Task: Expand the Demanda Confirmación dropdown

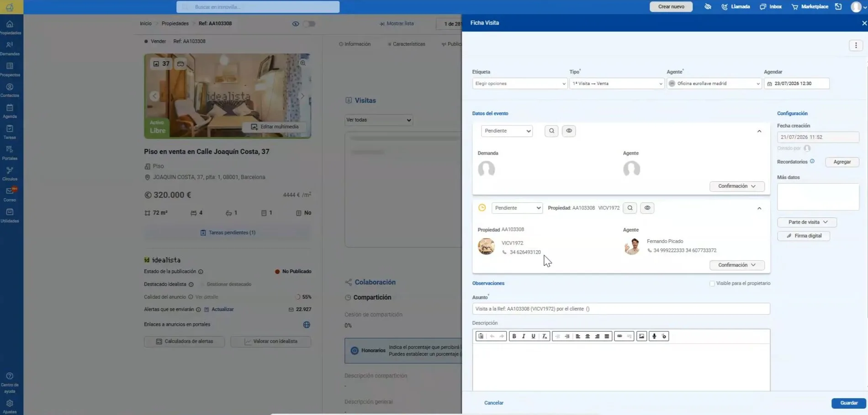Action: point(737,186)
